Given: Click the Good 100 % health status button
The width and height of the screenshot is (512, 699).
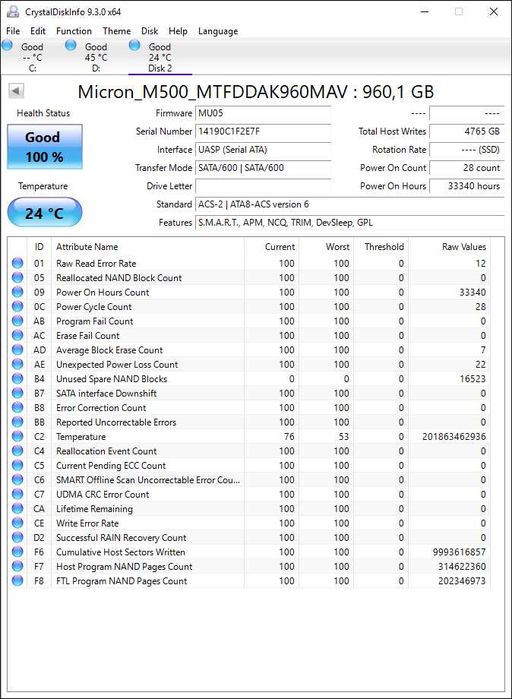Looking at the screenshot, I should coord(45,147).
